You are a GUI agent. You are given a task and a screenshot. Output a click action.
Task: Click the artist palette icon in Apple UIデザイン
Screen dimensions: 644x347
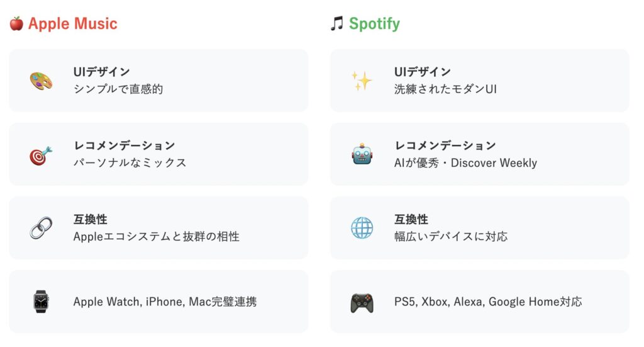tap(41, 81)
